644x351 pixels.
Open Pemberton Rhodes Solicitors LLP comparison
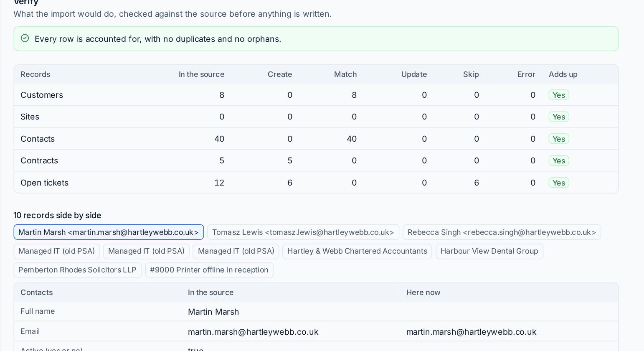(78, 270)
